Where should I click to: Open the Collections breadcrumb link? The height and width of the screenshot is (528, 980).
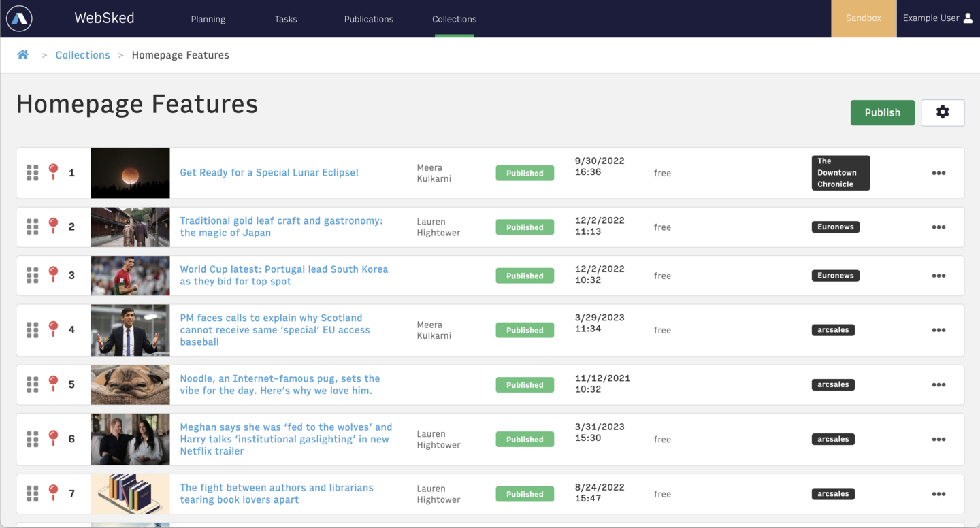[x=82, y=55]
